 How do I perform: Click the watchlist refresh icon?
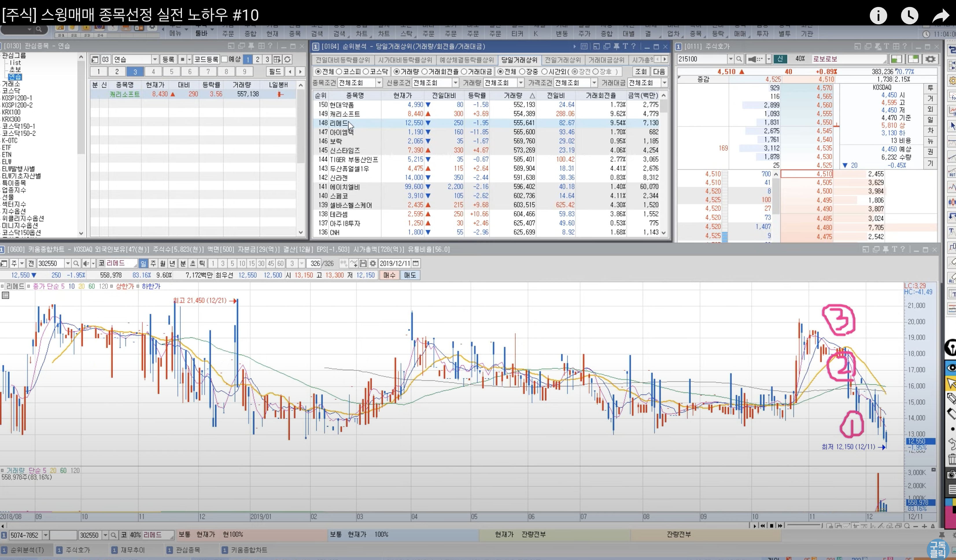[287, 60]
